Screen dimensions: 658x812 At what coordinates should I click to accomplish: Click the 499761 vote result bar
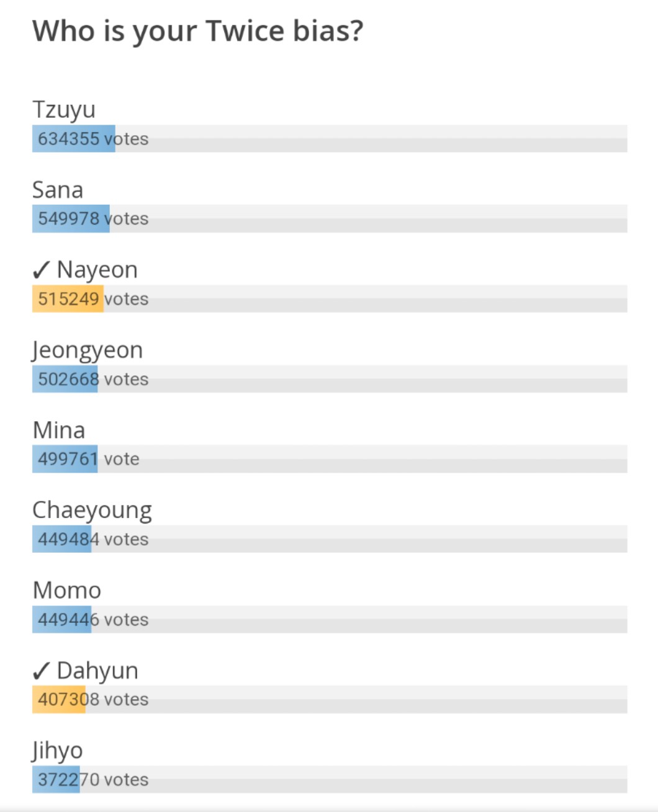pos(65,459)
